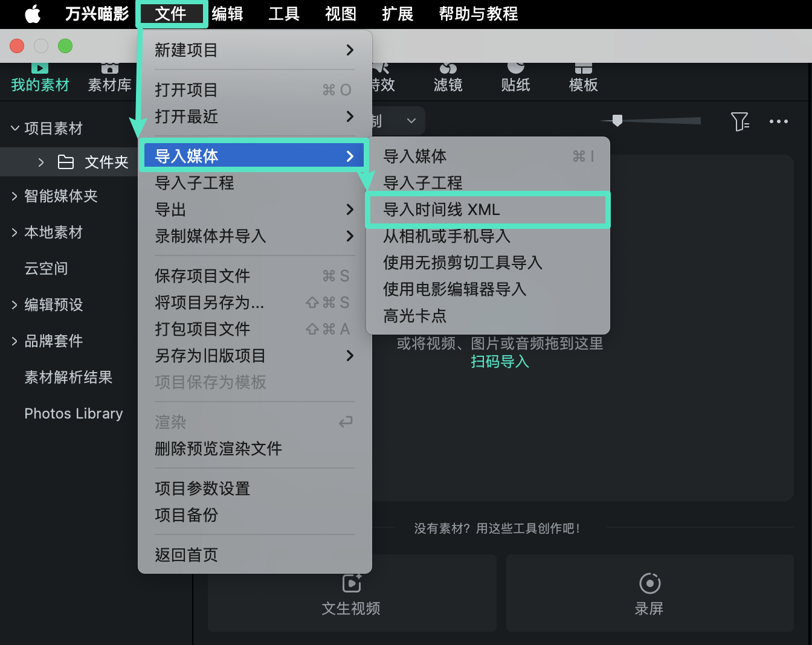Open 录制媒体并导入 submenu
This screenshot has width=812, height=645.
pyautogui.click(x=255, y=236)
